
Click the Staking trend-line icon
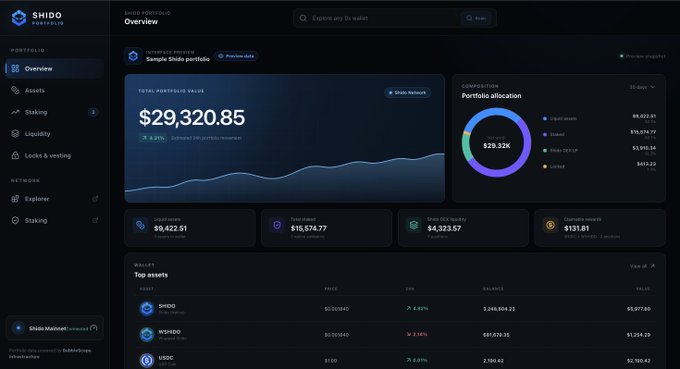click(15, 112)
